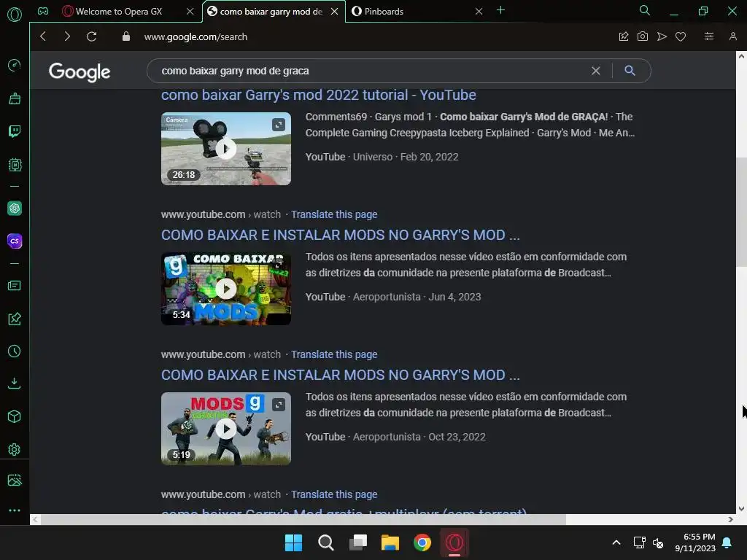Select the como baixar garry mod tab
Screen dimensions: 747x560
[271, 12]
